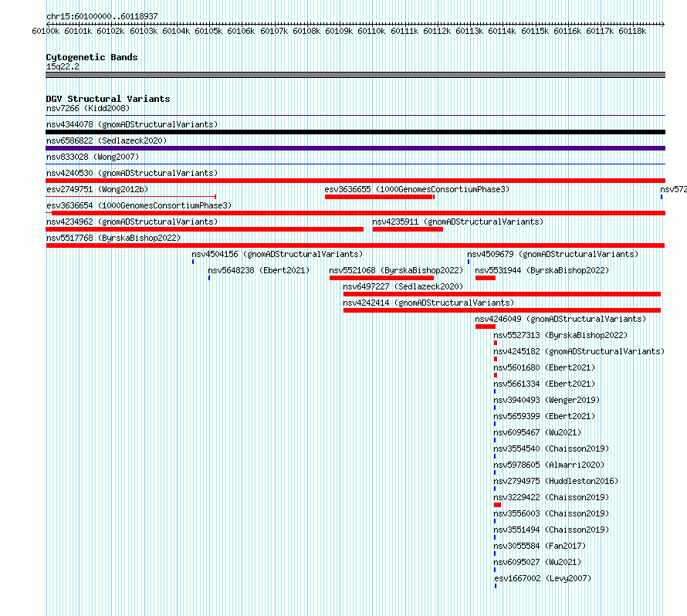Click the nsv7266 (Kidd2008) variant label
687x616 pixels.
tap(88, 108)
